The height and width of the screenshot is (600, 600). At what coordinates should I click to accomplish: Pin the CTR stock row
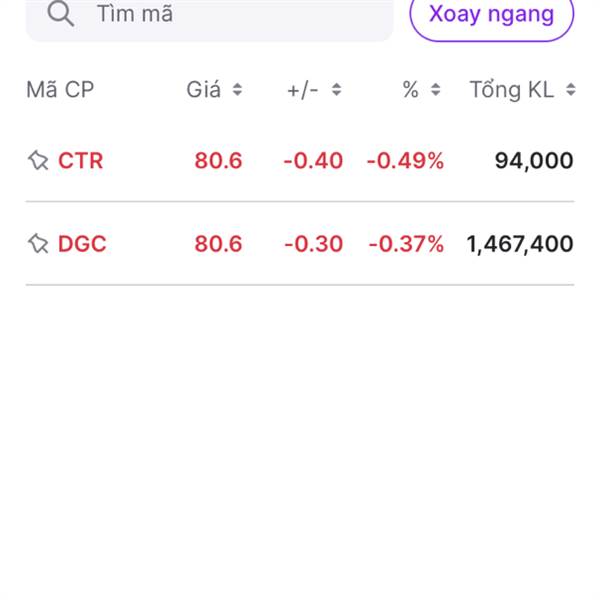(x=38, y=160)
